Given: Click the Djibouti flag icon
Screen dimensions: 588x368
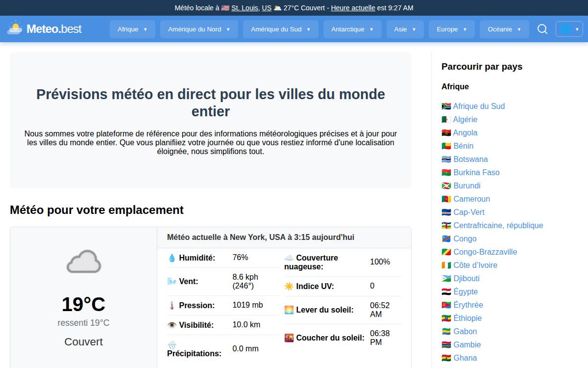Looking at the screenshot, I should [446, 278].
